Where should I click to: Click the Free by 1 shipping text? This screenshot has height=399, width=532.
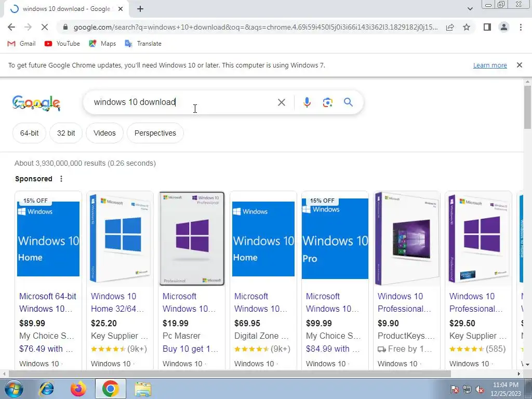(x=405, y=349)
